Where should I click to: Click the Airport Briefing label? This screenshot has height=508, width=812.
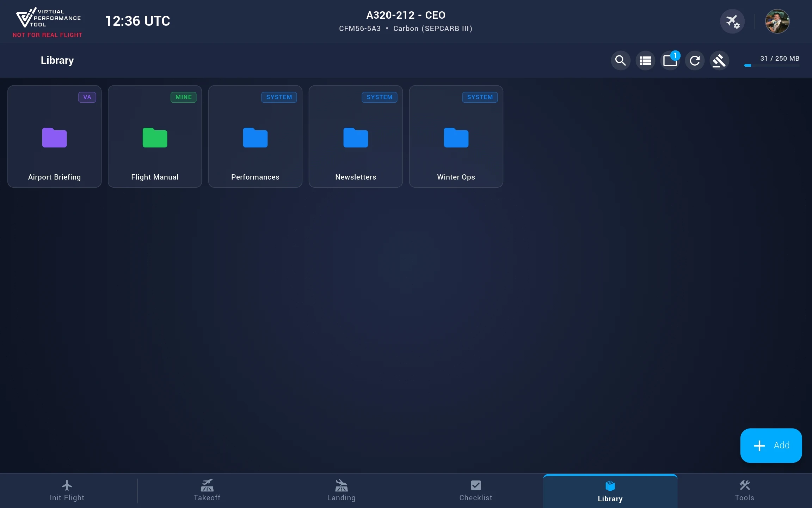click(x=54, y=177)
